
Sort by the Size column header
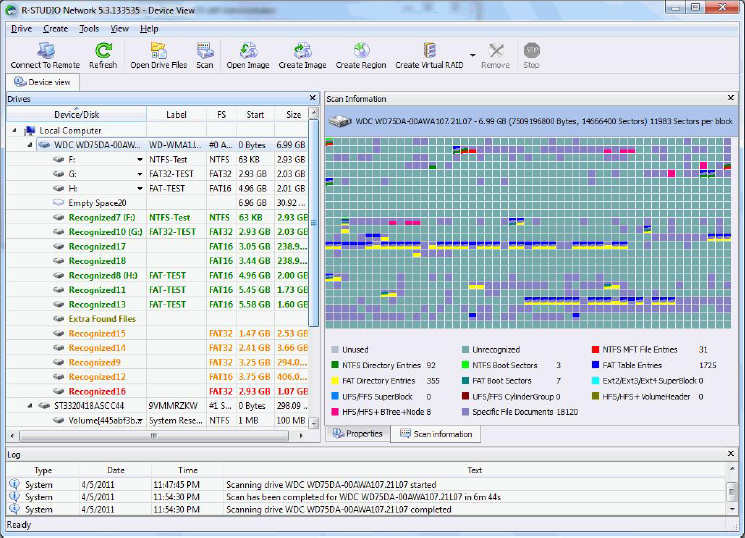click(293, 115)
